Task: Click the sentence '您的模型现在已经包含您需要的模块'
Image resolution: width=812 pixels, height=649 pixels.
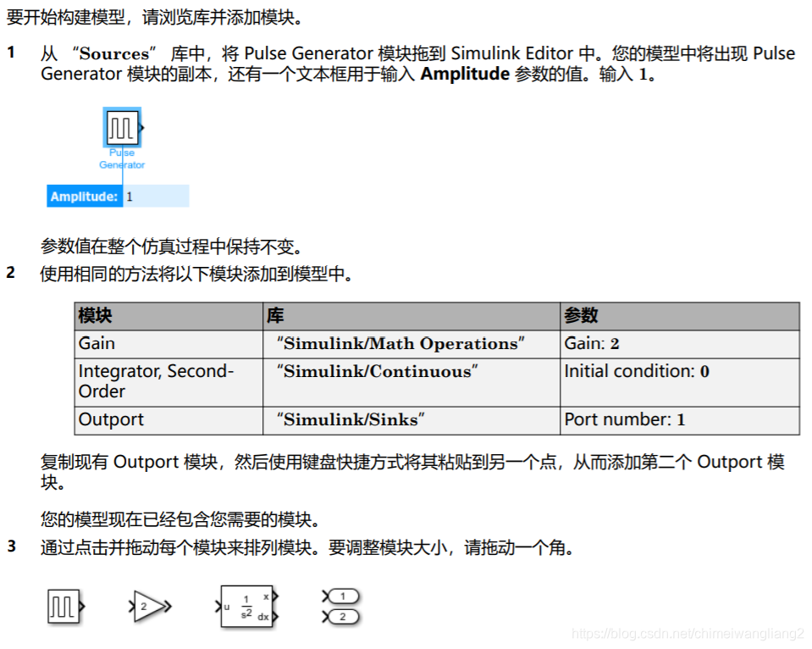Action: pyautogui.click(x=180, y=519)
